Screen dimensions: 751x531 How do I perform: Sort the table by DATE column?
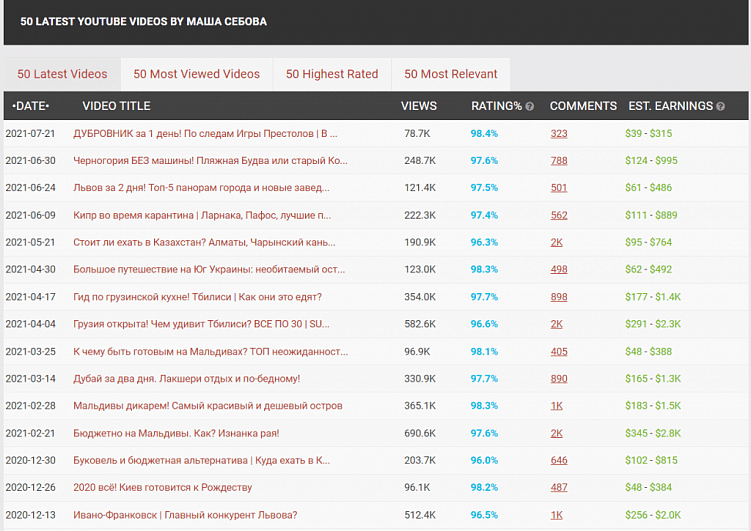tap(30, 106)
